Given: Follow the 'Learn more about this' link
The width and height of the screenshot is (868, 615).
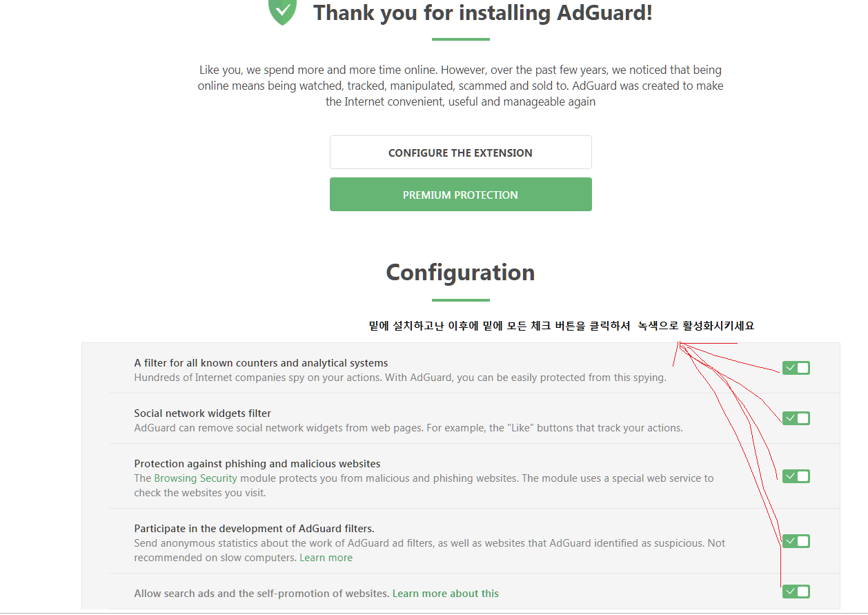Looking at the screenshot, I should 445,594.
